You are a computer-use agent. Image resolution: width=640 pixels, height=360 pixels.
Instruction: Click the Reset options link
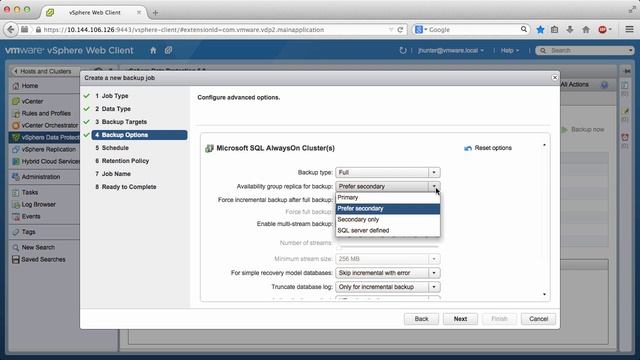[493, 148]
